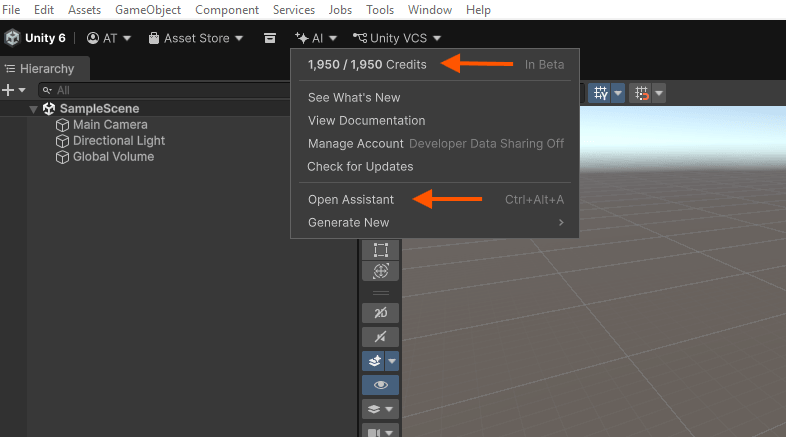Image resolution: width=786 pixels, height=437 pixels.
Task: Toggle the scene effects button
Action: (374, 361)
